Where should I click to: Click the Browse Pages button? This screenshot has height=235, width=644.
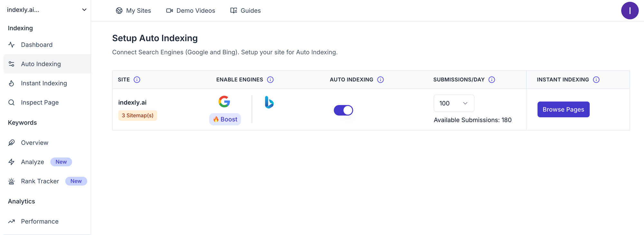[563, 110]
